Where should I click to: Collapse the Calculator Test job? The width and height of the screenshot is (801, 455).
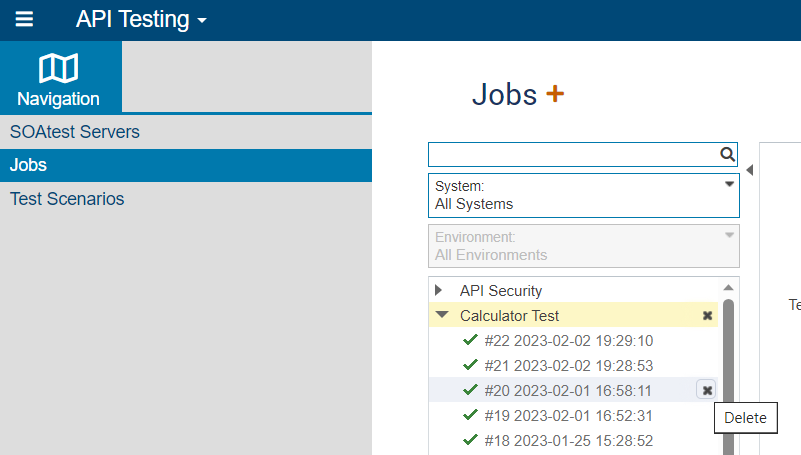pos(442,315)
